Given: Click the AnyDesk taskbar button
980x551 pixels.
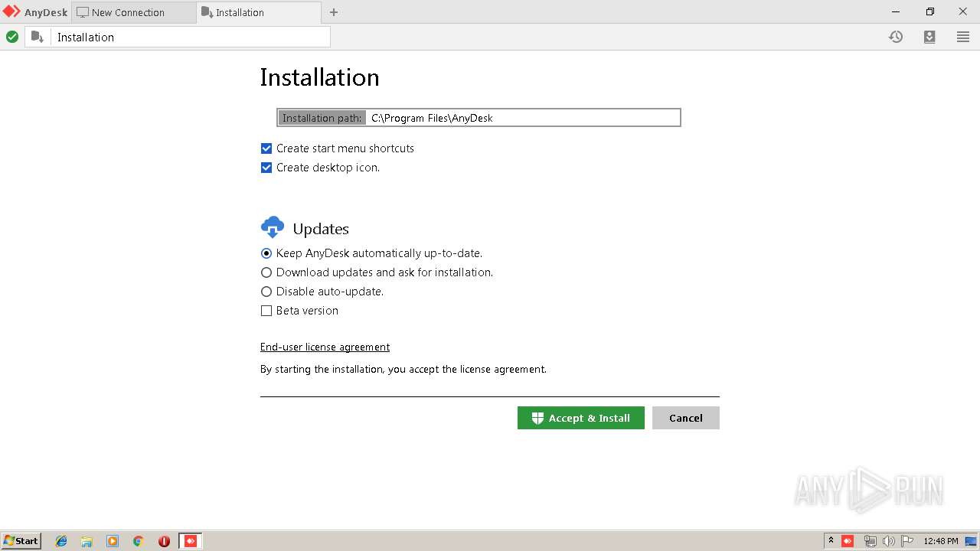Looking at the screenshot, I should 191,541.
